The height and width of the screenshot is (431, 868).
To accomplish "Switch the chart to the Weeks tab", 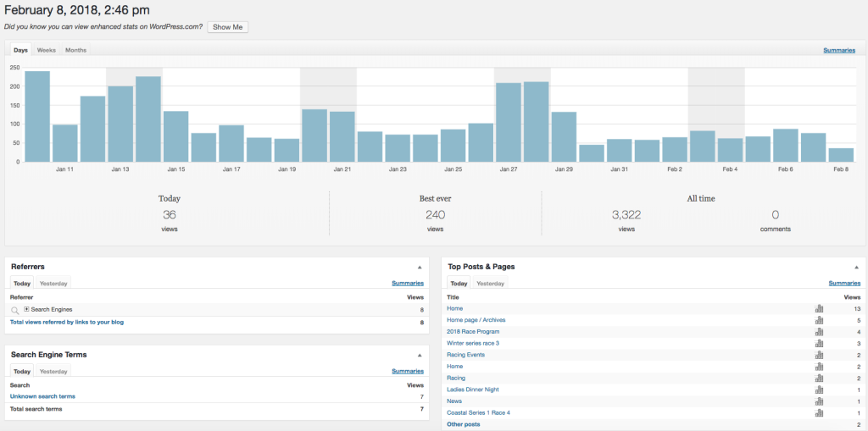I will coord(46,50).
